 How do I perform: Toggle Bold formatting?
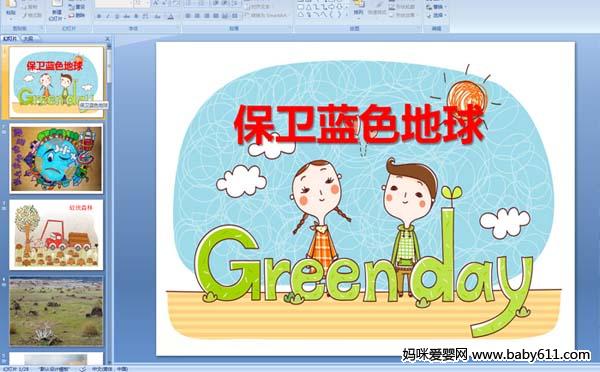pos(99,16)
